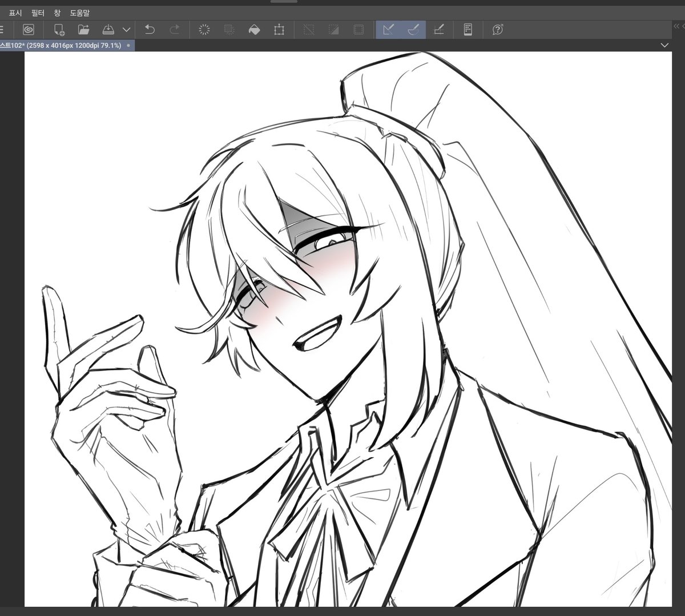Toggle snap to ruler
Image resolution: width=685 pixels, height=616 pixels.
pos(389,30)
